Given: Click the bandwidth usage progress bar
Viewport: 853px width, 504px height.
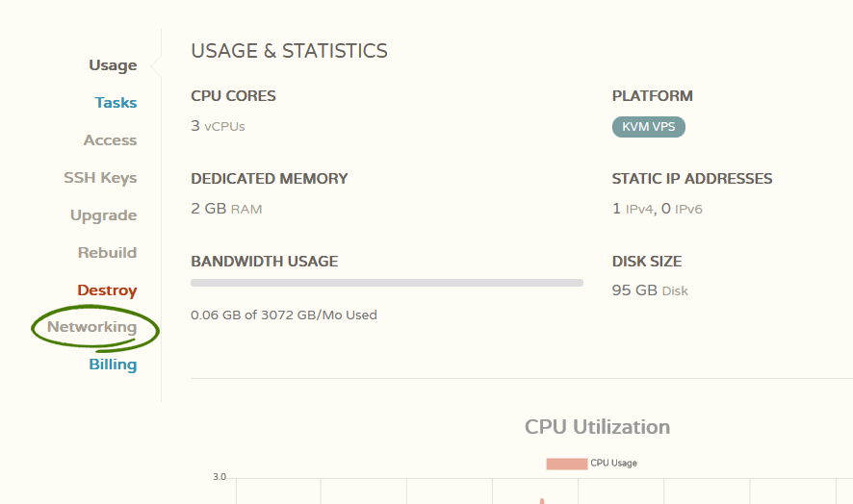Looking at the screenshot, I should click(387, 283).
